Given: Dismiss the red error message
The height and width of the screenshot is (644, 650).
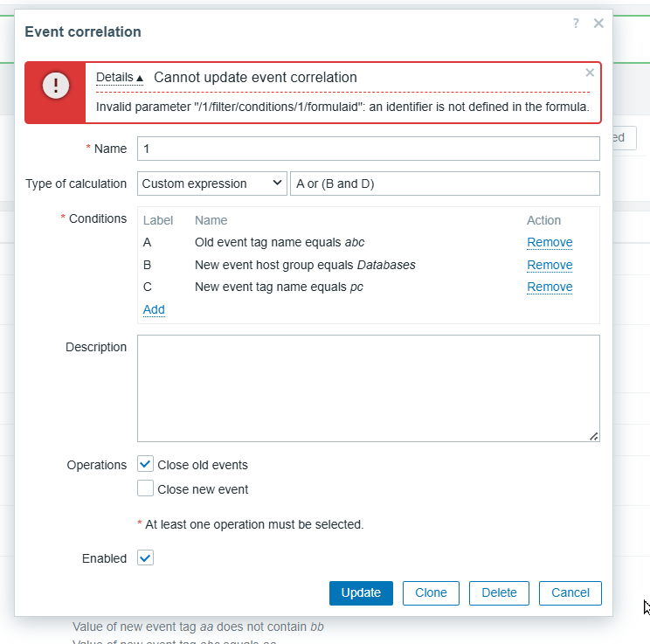Looking at the screenshot, I should pos(590,73).
